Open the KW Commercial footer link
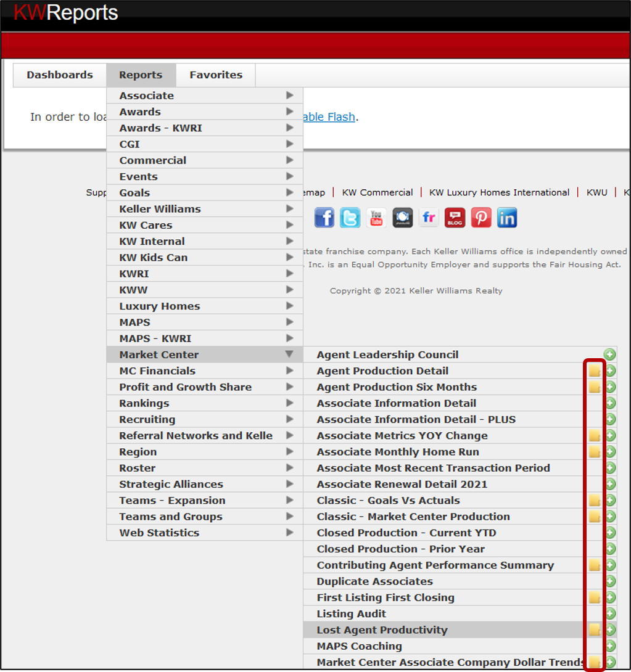The image size is (631, 672). coord(377,192)
